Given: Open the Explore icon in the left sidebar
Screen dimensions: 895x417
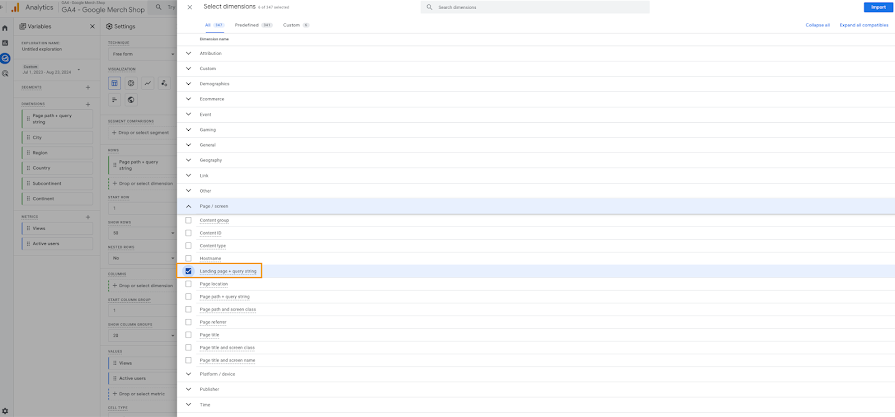Looking at the screenshot, I should point(5,58).
